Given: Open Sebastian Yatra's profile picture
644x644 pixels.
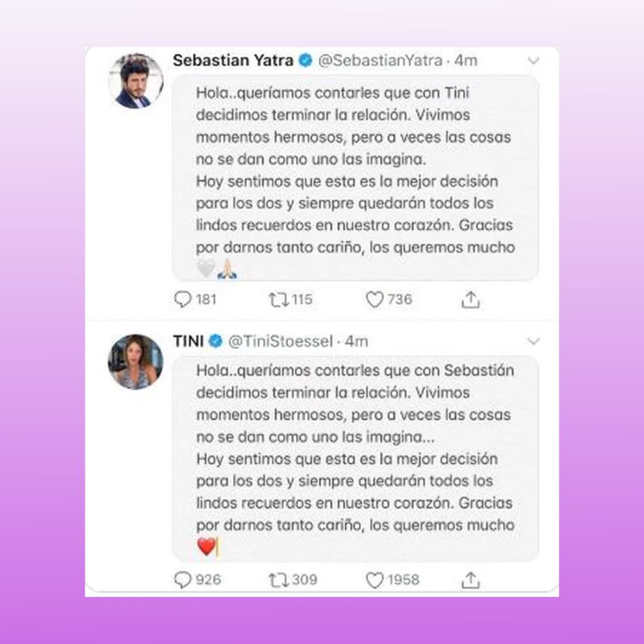Looking at the screenshot, I should tap(135, 81).
